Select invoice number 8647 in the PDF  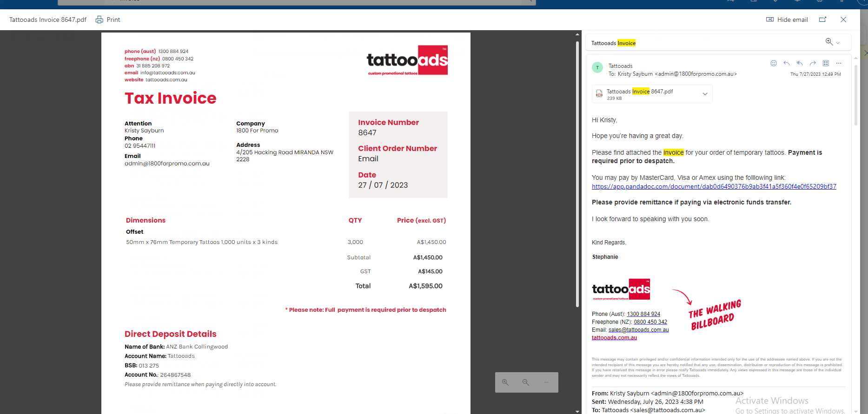coord(367,133)
